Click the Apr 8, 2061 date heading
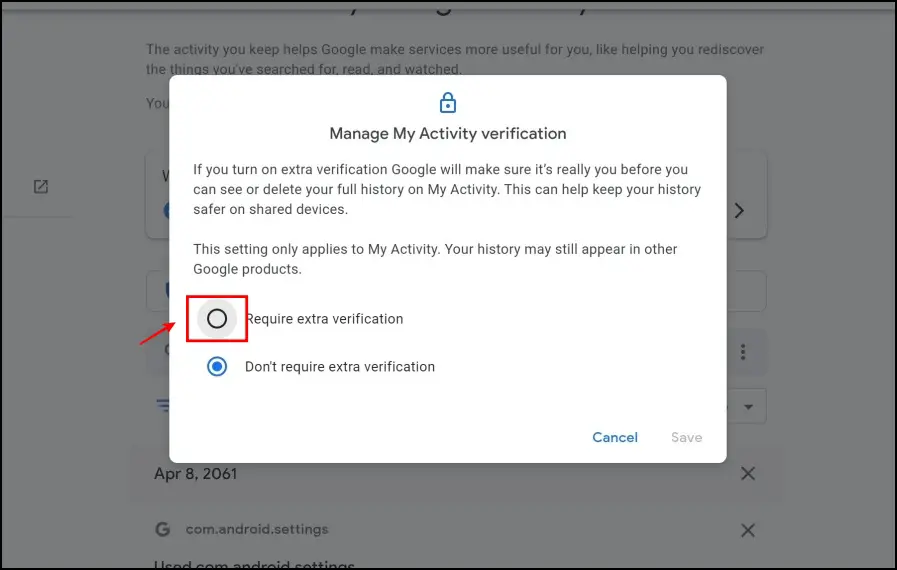This screenshot has height=570, width=897. pyautogui.click(x=195, y=474)
